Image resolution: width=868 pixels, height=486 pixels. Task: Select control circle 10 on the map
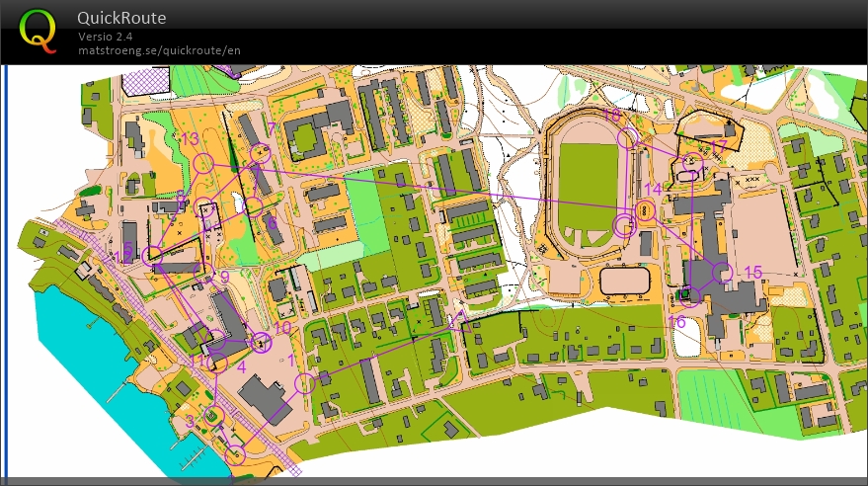(261, 342)
